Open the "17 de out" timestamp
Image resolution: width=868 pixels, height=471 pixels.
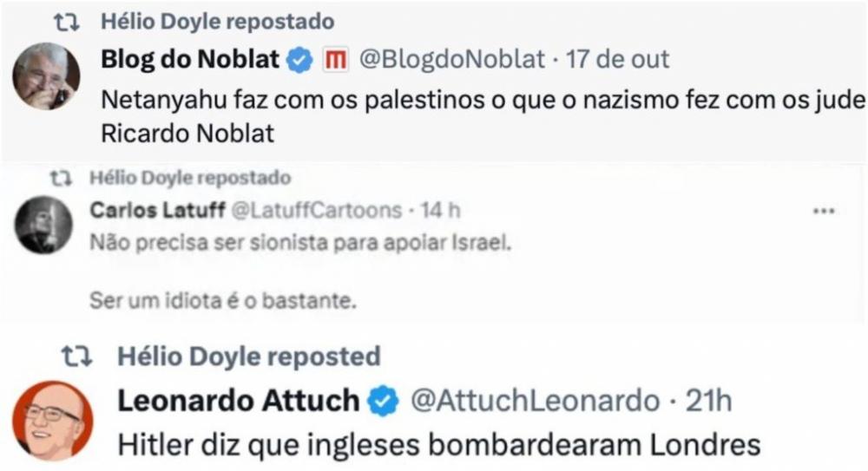[x=618, y=60]
